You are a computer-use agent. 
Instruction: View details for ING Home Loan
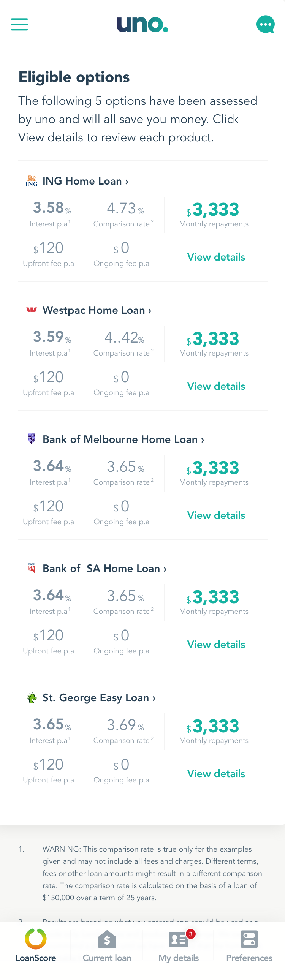(x=216, y=257)
